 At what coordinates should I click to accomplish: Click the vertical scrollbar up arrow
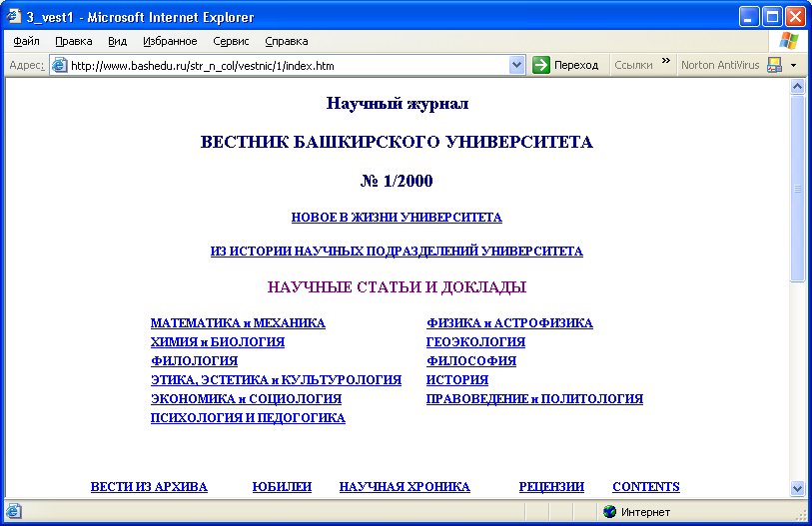(797, 87)
